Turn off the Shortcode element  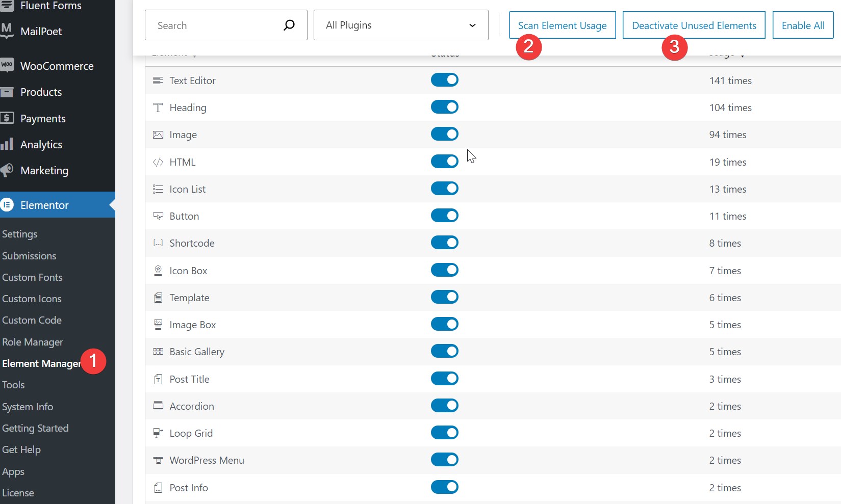[444, 243]
